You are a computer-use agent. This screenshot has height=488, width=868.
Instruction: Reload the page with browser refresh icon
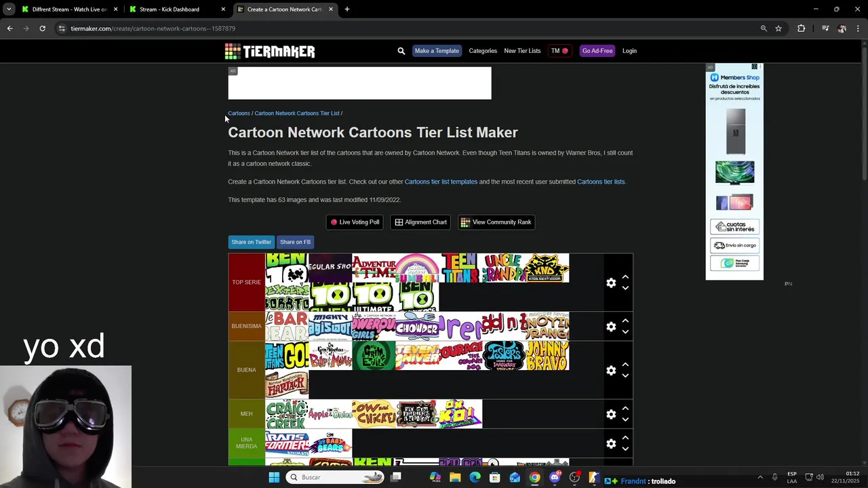[42, 28]
